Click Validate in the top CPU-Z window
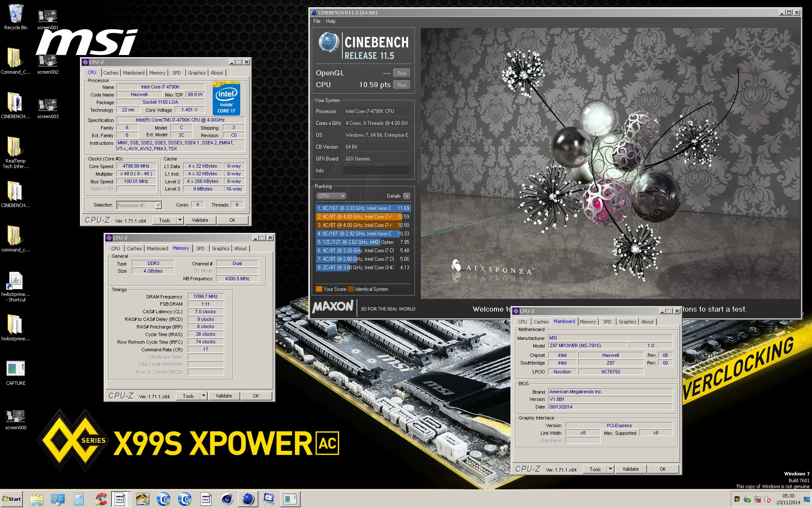Screen dimensions: 812x508 tap(200, 220)
